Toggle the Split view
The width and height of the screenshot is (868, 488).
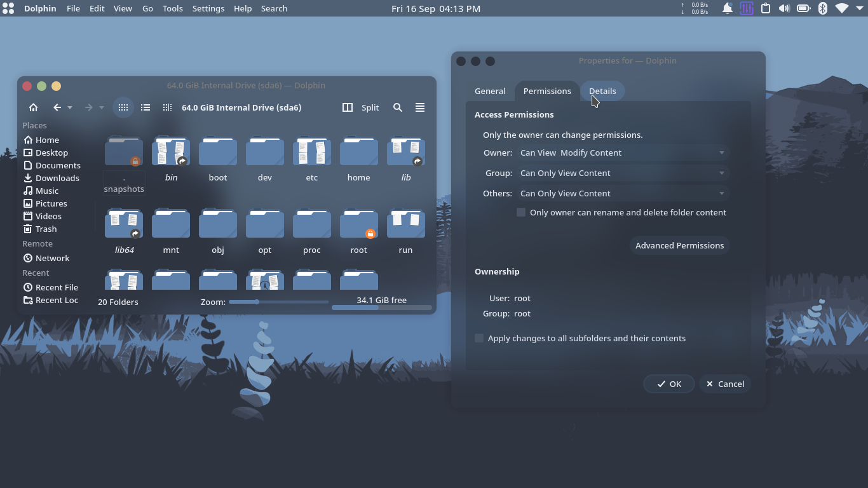pos(360,107)
